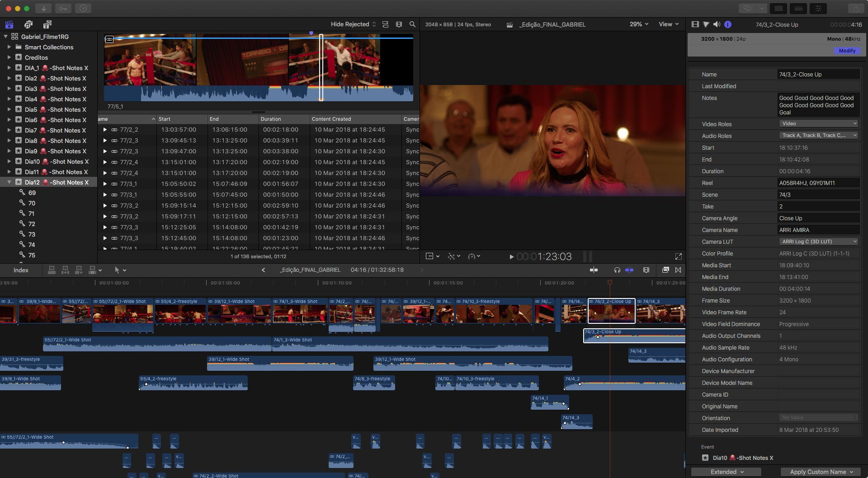Open the Camera LUT dropdown

pos(818,241)
